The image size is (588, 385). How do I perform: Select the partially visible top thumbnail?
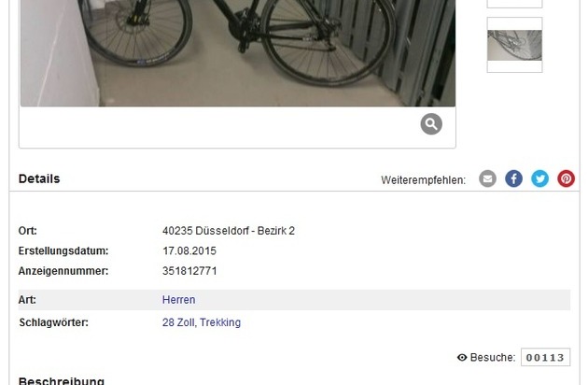click(514, 4)
